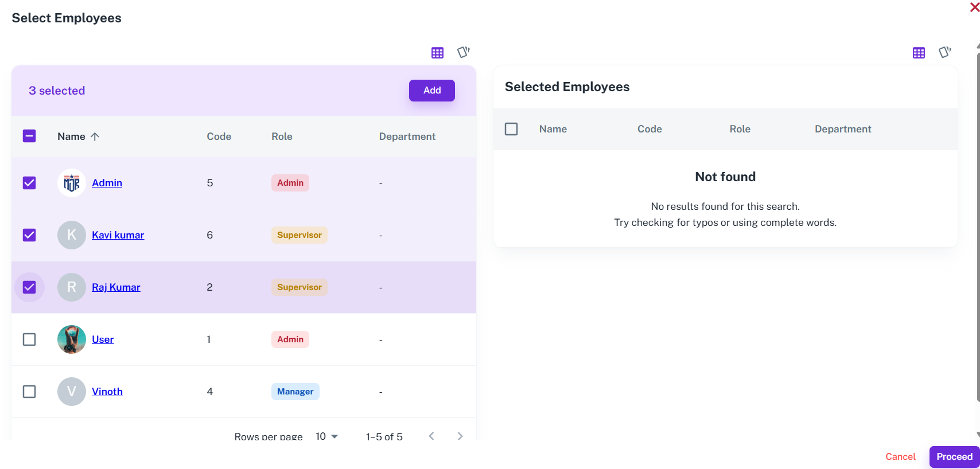Toggle the employee list header select-all checkbox
Image resolution: width=980 pixels, height=469 pixels.
coord(29,136)
